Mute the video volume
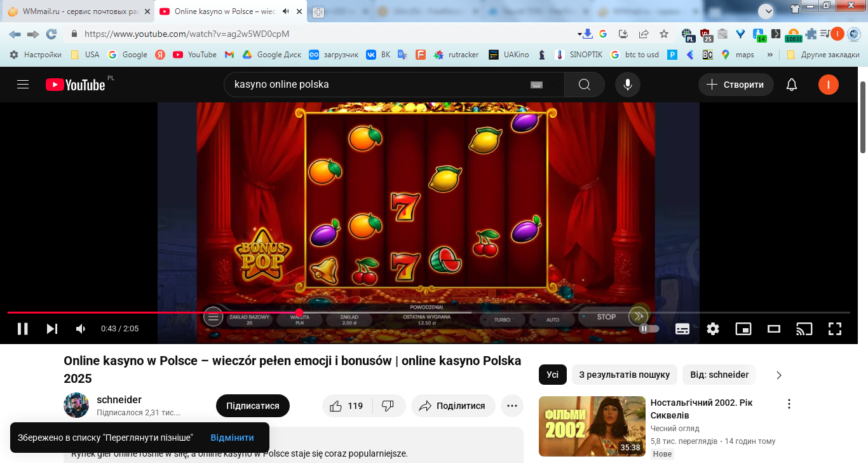The image size is (868, 463). tap(81, 329)
